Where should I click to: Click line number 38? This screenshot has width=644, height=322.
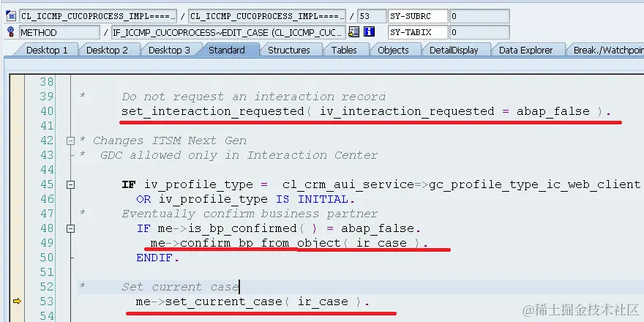pyautogui.click(x=46, y=82)
